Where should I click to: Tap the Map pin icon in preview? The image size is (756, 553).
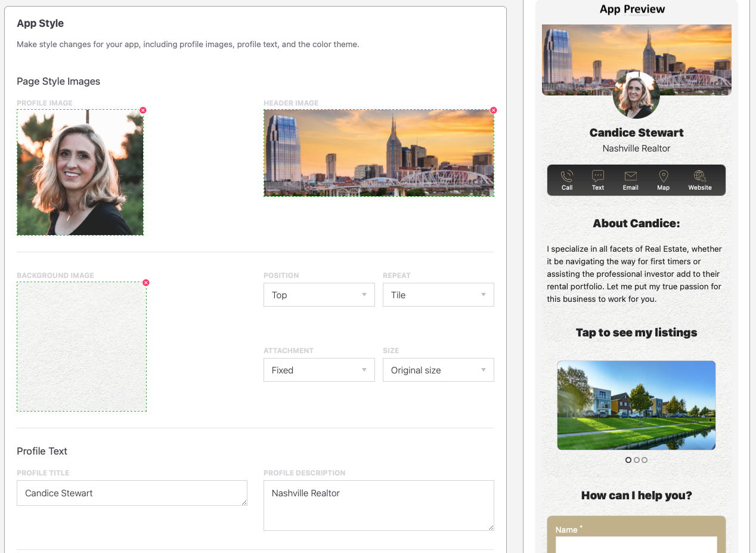pos(663,177)
